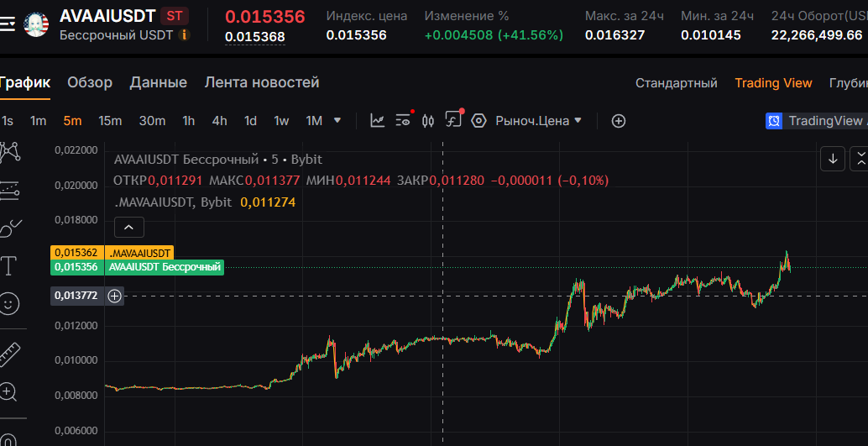Open the emoji sticker tool
The width and height of the screenshot is (868, 446).
click(x=9, y=303)
